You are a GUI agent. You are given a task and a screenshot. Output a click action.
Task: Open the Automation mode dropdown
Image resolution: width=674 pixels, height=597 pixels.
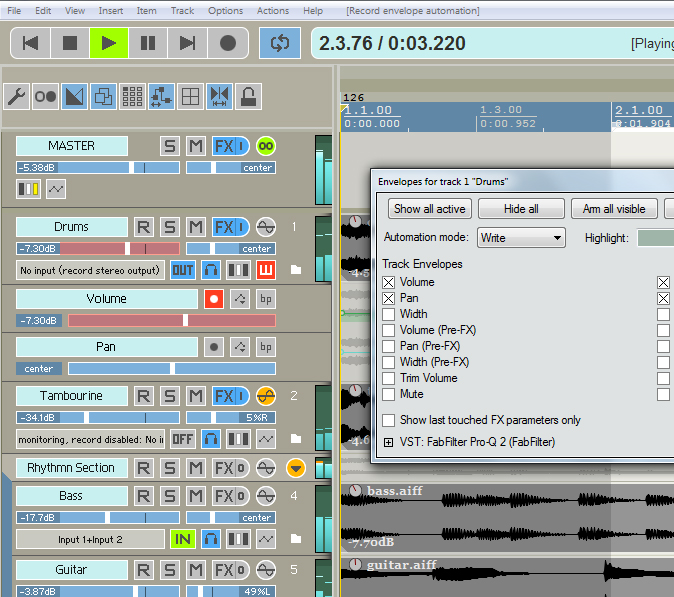tap(521, 238)
